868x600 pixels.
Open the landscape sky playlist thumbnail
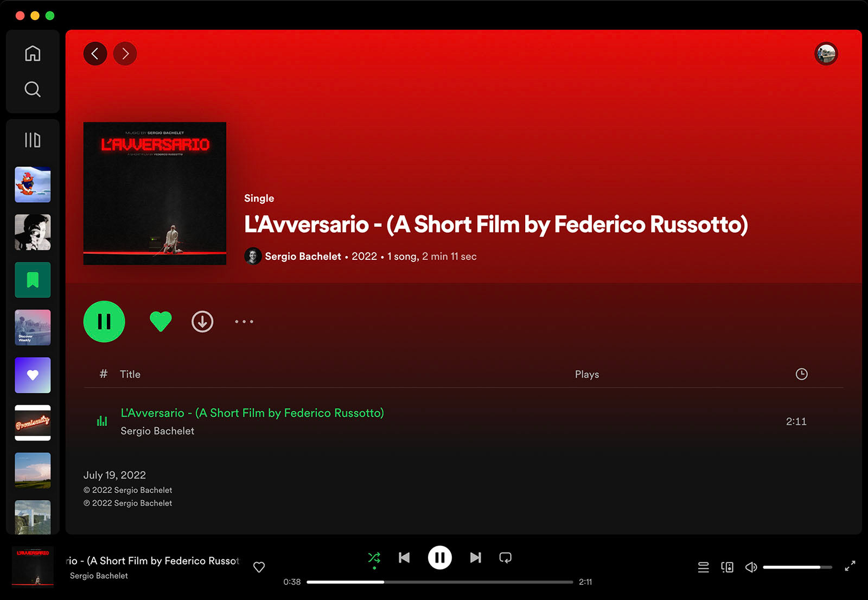(33, 470)
